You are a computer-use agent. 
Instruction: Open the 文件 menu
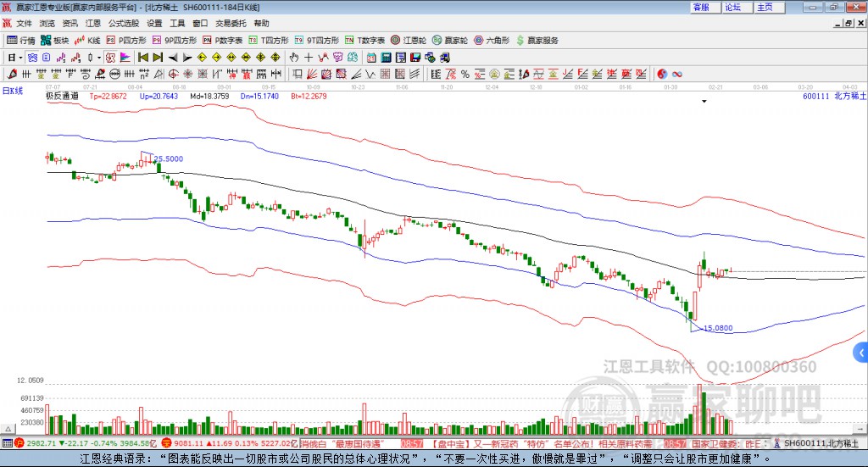pyautogui.click(x=25, y=23)
